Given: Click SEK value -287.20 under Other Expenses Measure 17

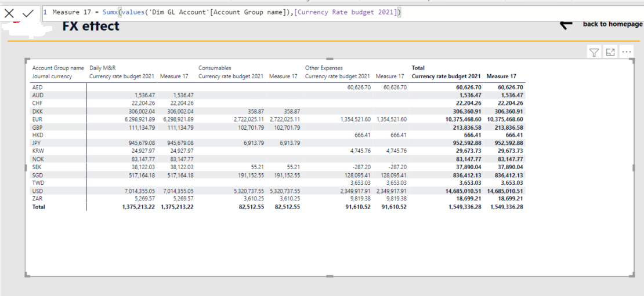Looking at the screenshot, I should [397, 167].
